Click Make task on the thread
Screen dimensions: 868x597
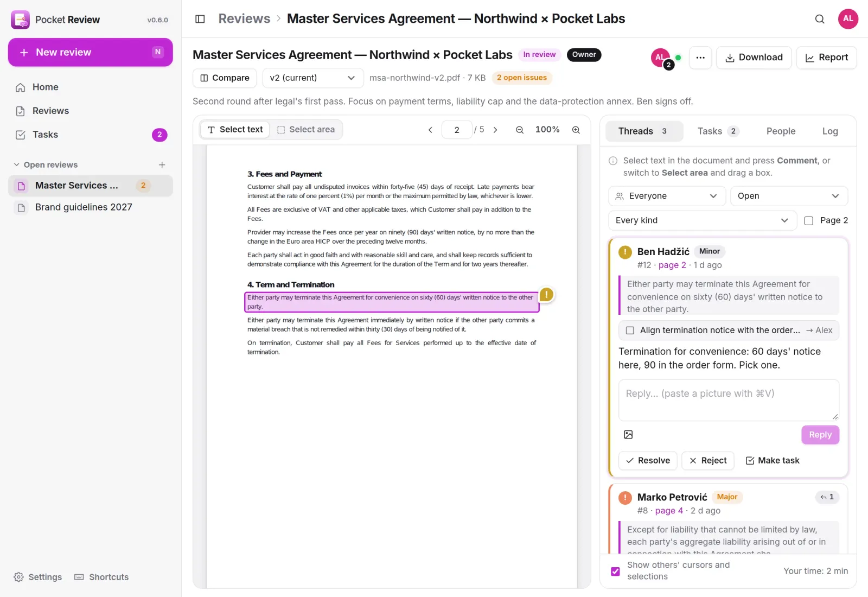coord(773,461)
